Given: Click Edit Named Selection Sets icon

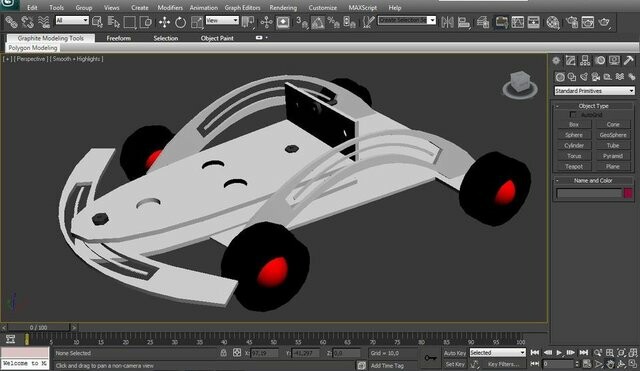Looking at the screenshot, I should pyautogui.click(x=368, y=22).
